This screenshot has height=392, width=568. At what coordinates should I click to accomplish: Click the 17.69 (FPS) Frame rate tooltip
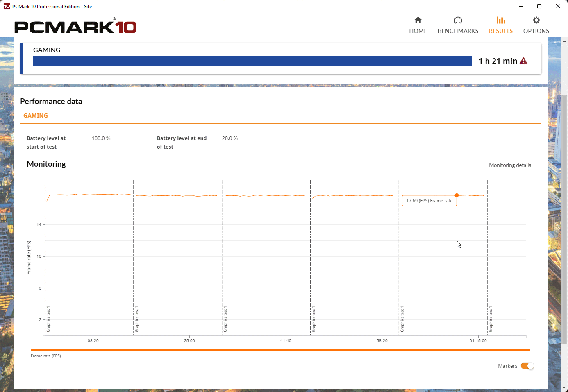click(429, 201)
